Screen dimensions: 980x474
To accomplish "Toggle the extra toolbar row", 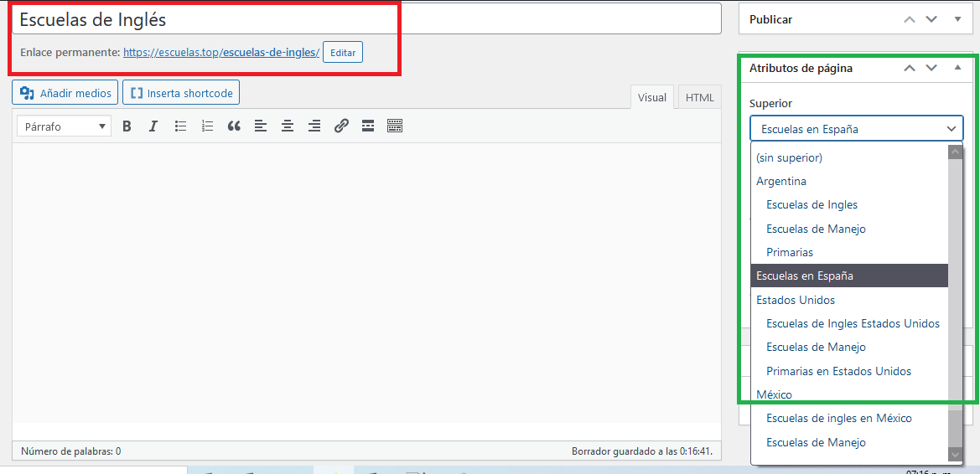I will click(395, 126).
